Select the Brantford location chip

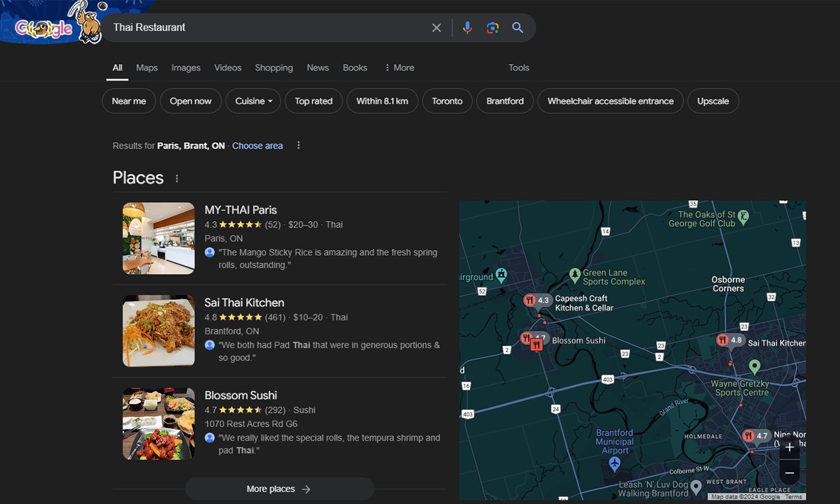505,101
